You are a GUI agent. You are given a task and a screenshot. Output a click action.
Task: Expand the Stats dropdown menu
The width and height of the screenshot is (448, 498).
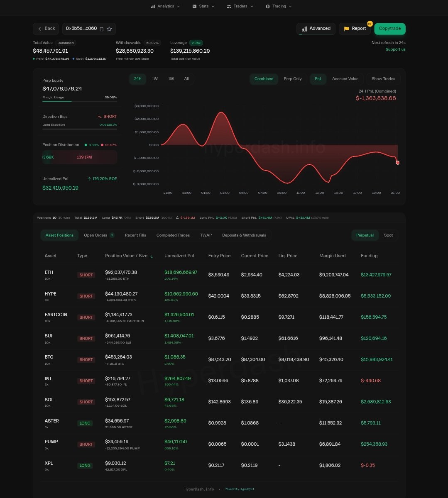point(213,7)
